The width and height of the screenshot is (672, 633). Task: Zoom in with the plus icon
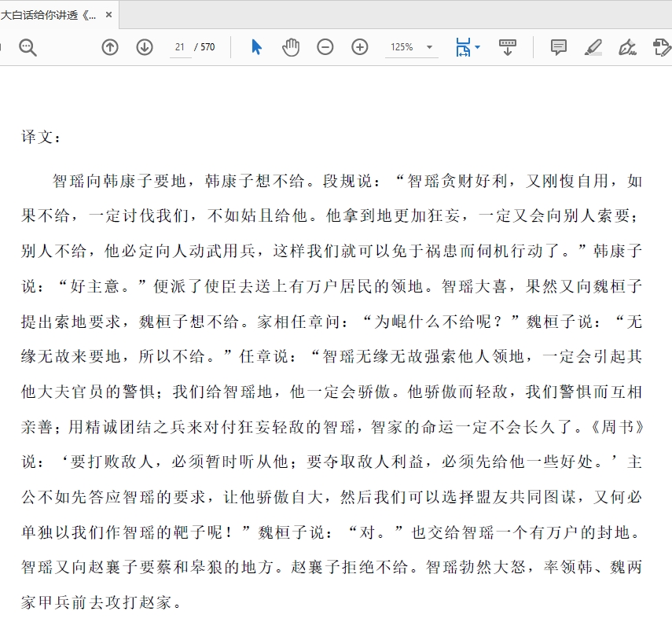point(360,47)
